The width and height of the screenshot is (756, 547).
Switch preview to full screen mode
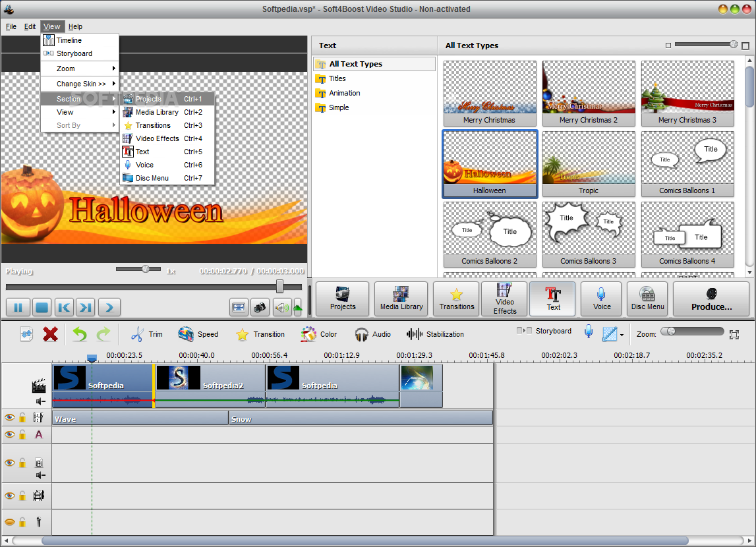click(239, 307)
